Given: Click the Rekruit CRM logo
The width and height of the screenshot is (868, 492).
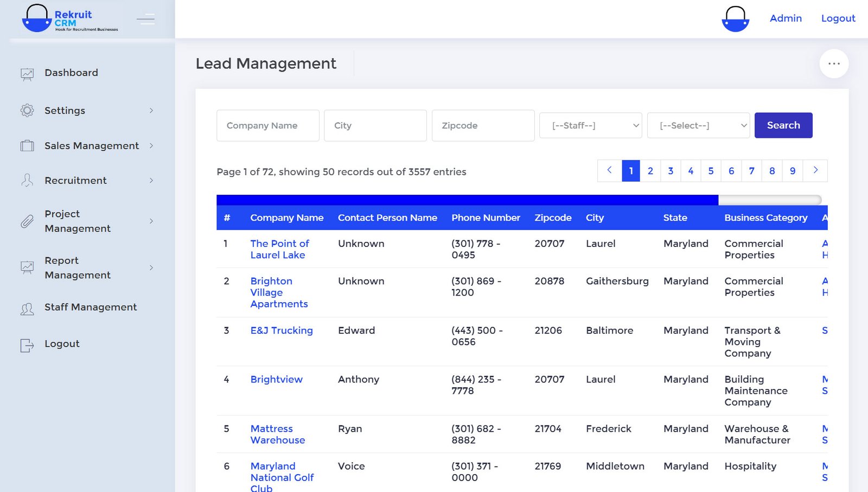Looking at the screenshot, I should point(69,18).
